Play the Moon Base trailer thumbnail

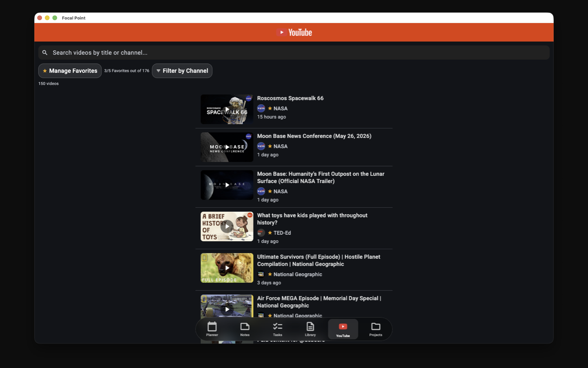(x=227, y=185)
